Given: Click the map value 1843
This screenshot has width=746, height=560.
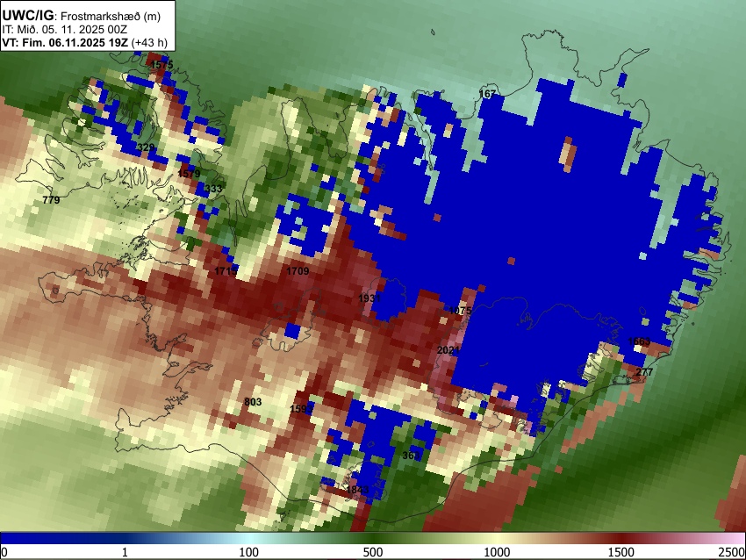Looking at the screenshot, I should coord(358,490).
